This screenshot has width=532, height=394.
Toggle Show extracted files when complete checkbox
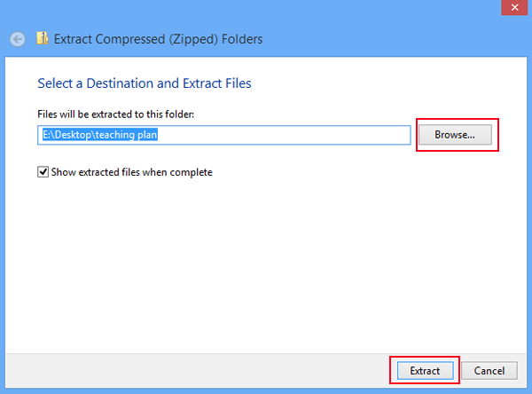43,172
